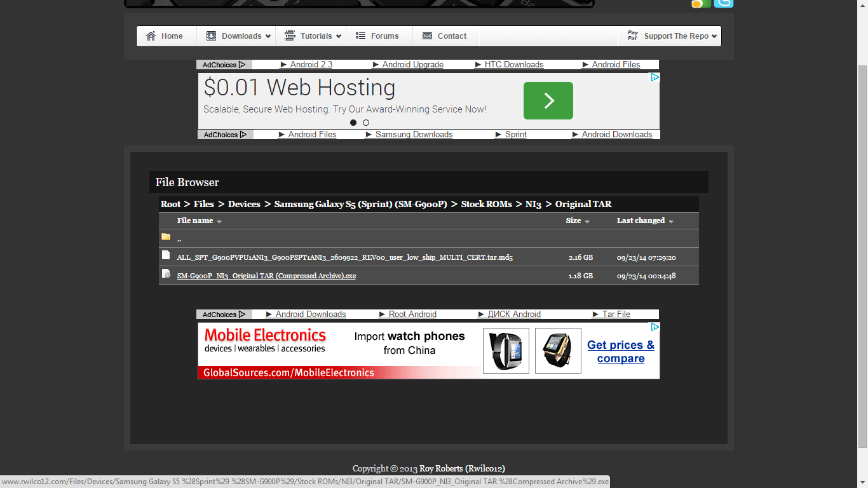Click the 2.16 GB size cell
Viewport: 868px width, 488px height.
point(581,257)
